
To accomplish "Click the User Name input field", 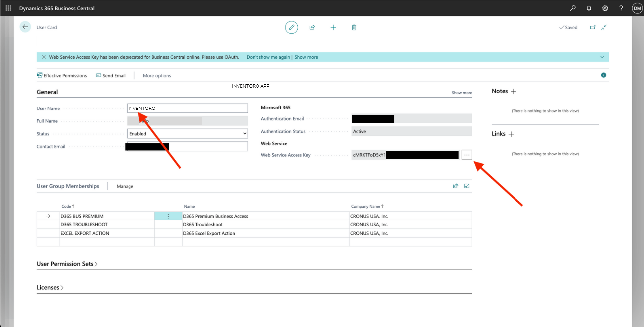I will click(187, 109).
